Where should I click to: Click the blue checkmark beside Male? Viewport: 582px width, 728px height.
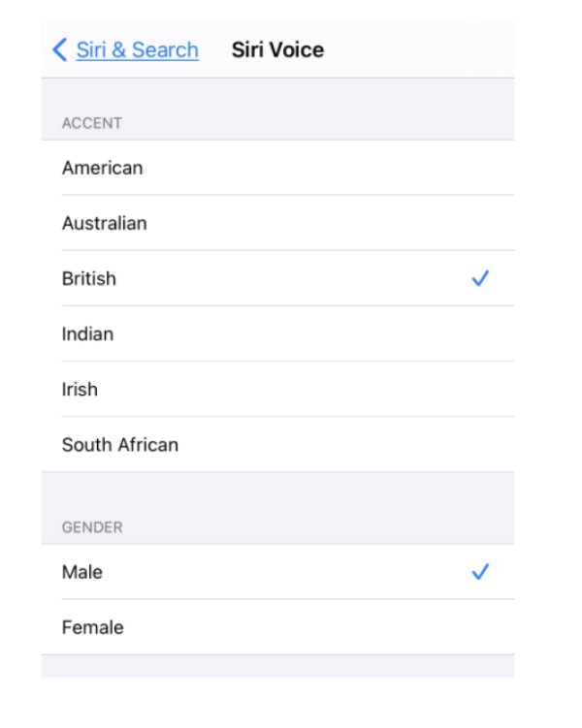[480, 572]
